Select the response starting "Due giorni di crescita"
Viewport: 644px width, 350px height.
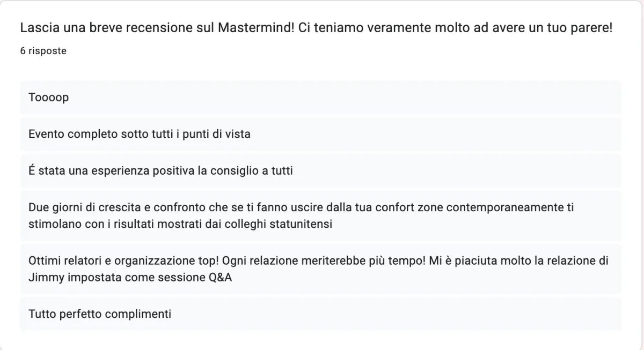320,215
